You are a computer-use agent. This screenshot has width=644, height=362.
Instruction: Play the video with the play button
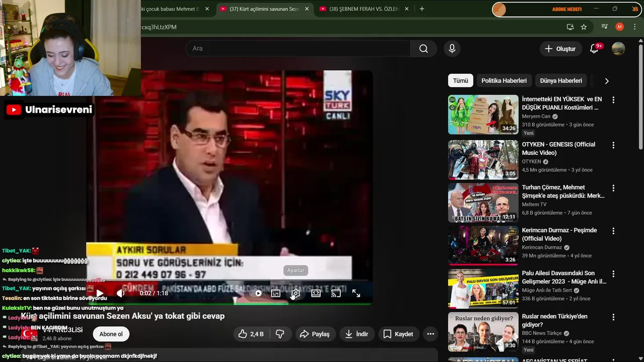point(100,293)
